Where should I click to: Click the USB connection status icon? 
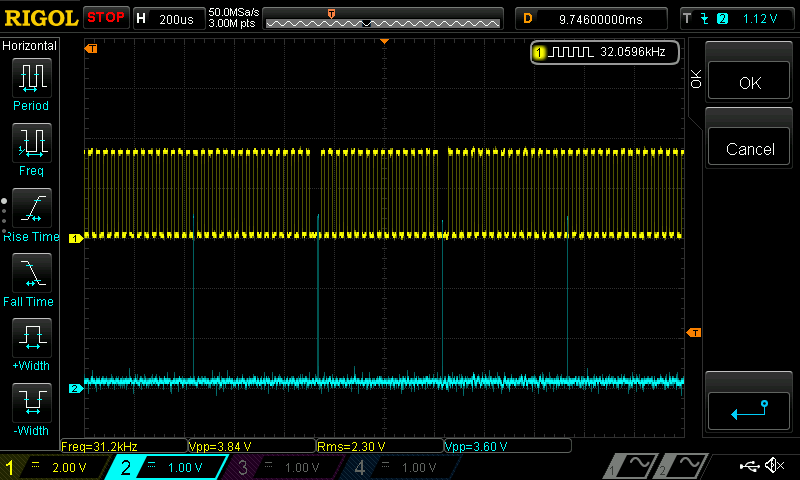[x=748, y=466]
